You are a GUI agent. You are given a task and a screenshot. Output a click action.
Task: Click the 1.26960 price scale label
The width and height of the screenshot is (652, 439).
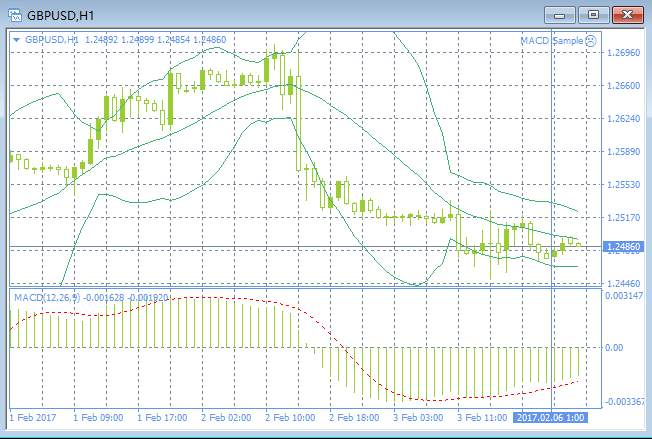[624, 53]
